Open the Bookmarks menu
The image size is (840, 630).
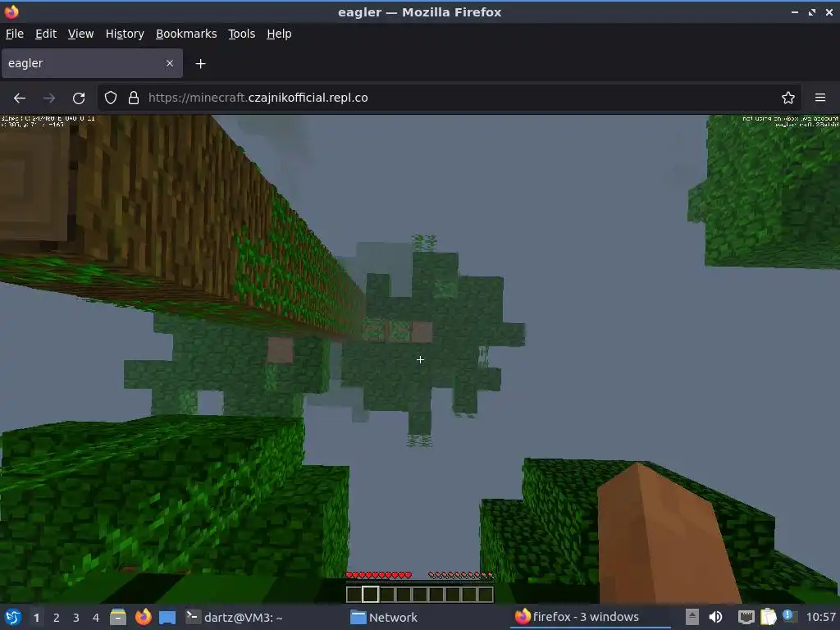[x=186, y=34]
